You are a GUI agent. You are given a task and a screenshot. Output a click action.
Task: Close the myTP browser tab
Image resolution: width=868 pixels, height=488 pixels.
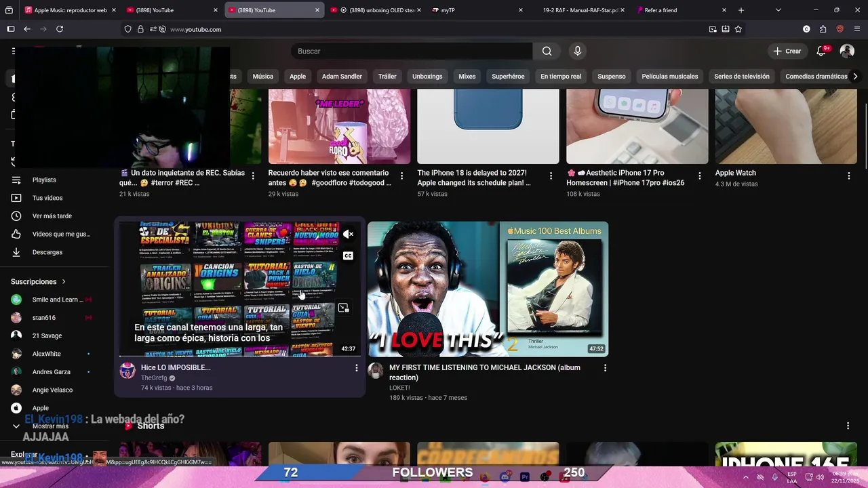point(521,10)
